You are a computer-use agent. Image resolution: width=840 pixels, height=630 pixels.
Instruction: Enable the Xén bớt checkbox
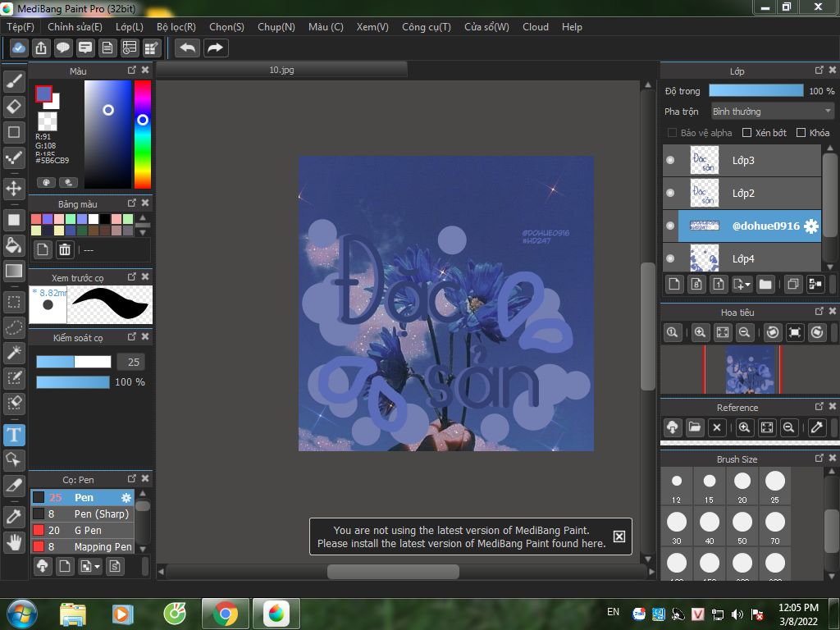pos(746,133)
